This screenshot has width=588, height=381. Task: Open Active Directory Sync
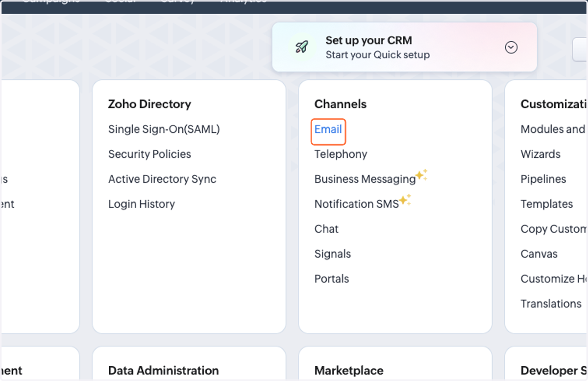[162, 179]
